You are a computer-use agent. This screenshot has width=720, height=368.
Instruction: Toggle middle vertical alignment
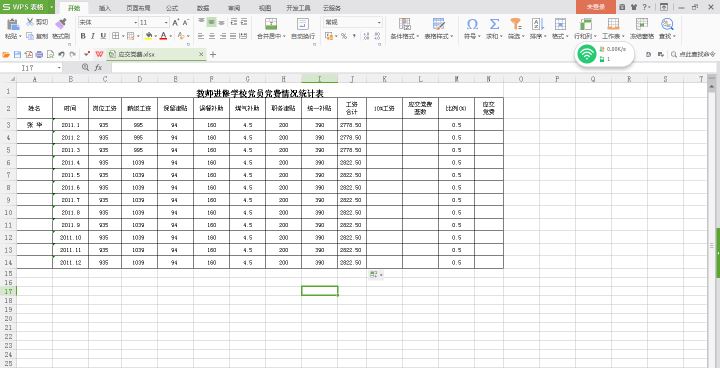pyautogui.click(x=211, y=22)
